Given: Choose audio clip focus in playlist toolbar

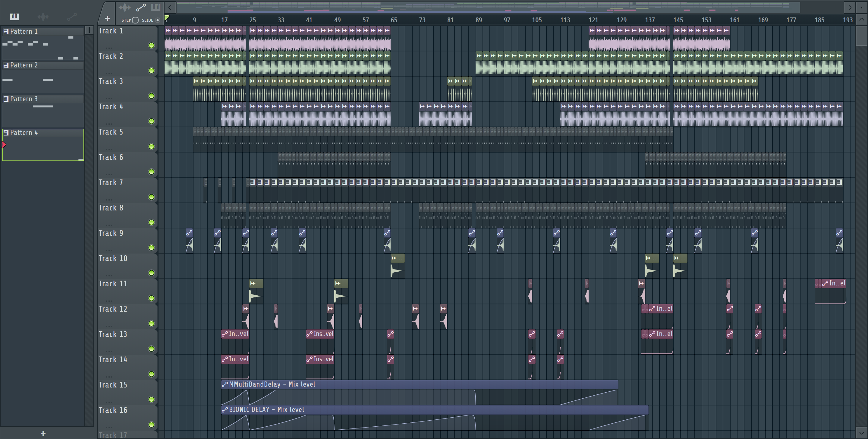Looking at the screenshot, I should [x=125, y=7].
